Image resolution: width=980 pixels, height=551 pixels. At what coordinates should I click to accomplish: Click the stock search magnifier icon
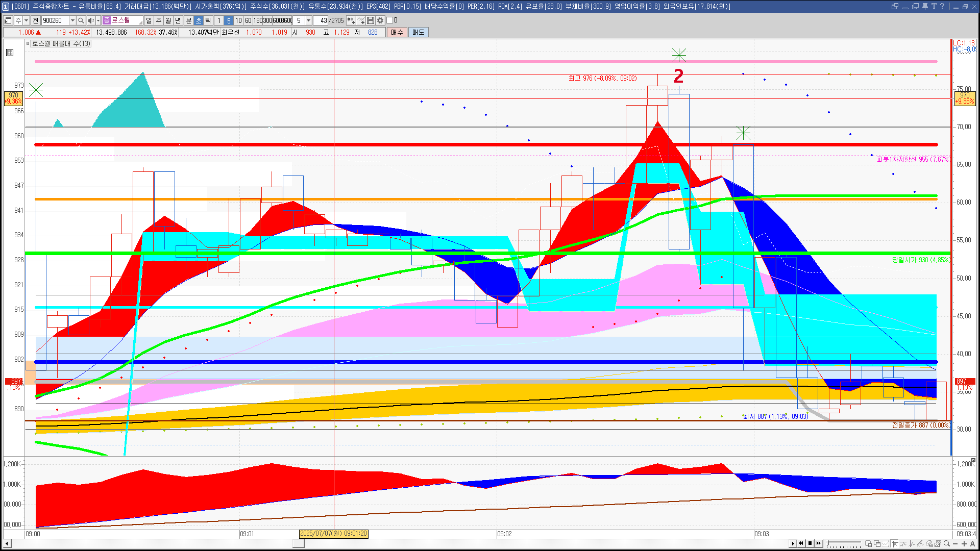click(x=81, y=20)
